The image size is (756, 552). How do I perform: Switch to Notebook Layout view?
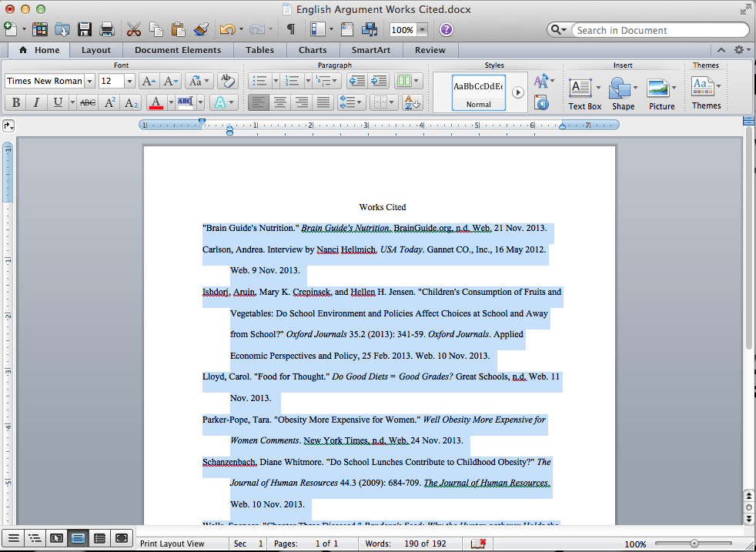(99, 538)
